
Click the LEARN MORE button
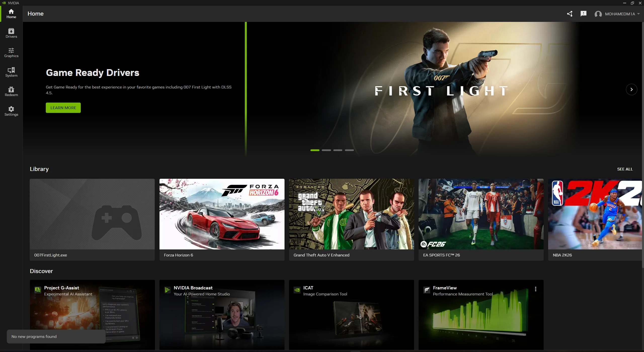click(x=63, y=108)
